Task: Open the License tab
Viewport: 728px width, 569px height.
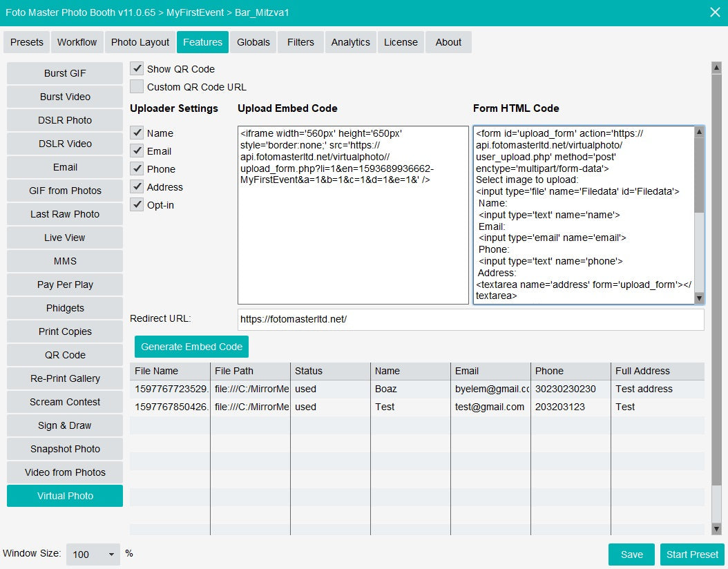Action: click(401, 42)
